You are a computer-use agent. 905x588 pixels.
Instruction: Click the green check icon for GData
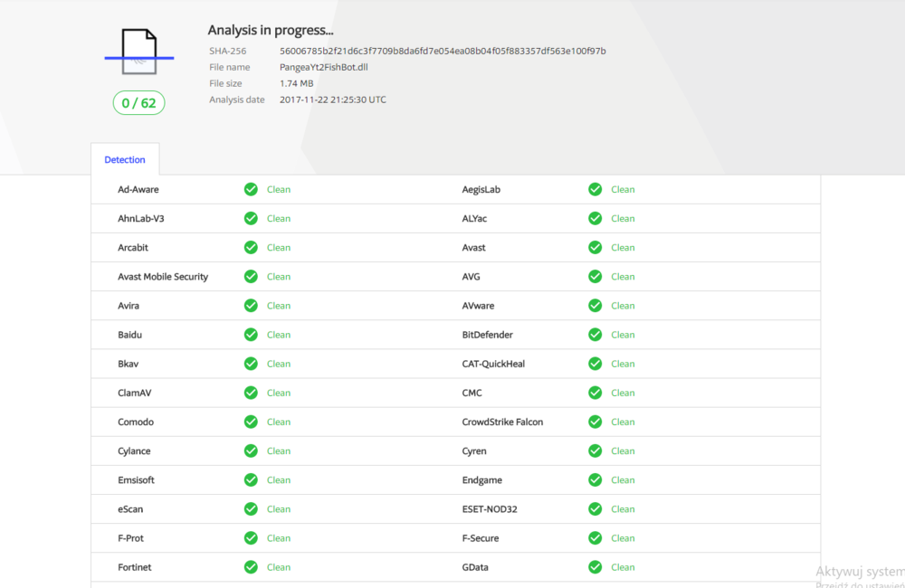(595, 567)
